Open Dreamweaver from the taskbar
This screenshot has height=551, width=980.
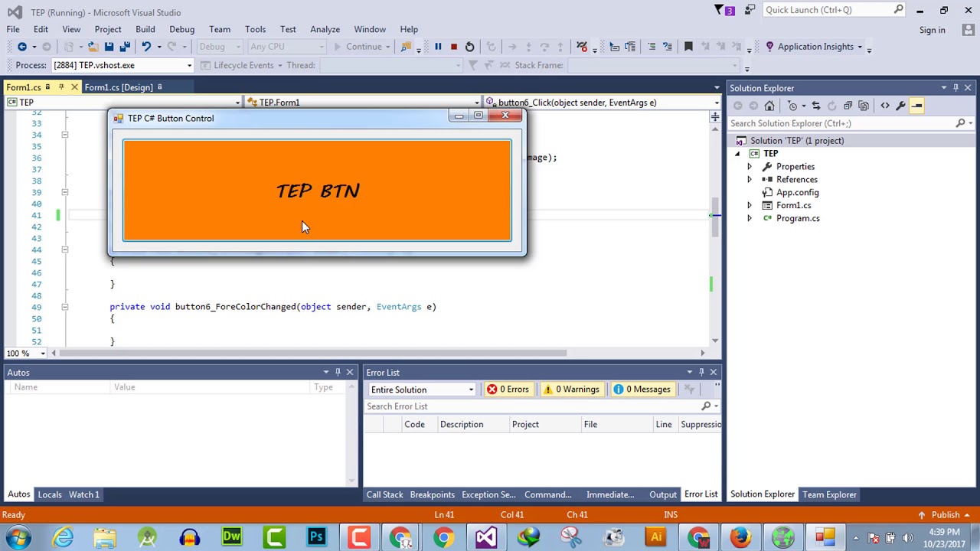click(x=232, y=537)
